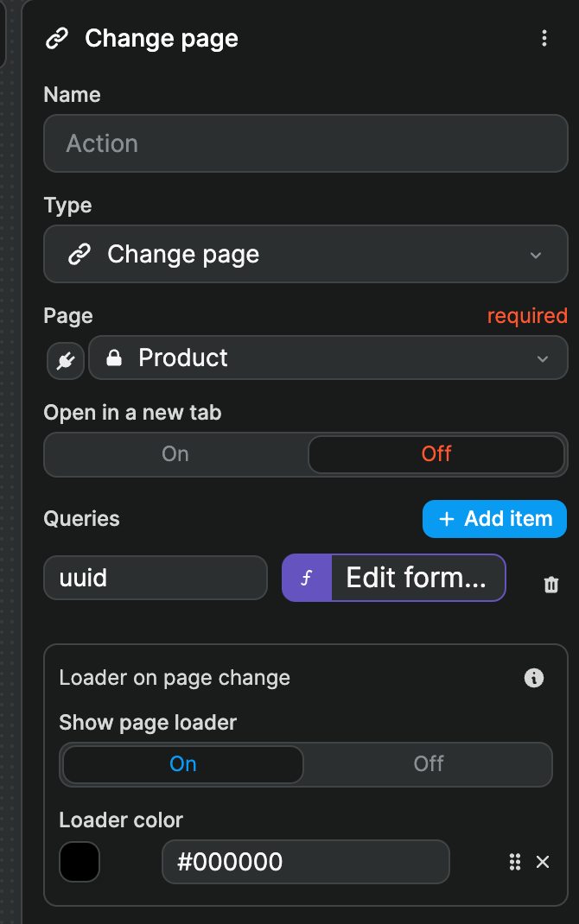Screen dimensions: 579x924
Task: Click the info icon for Loader on page change
Action: [534, 678]
